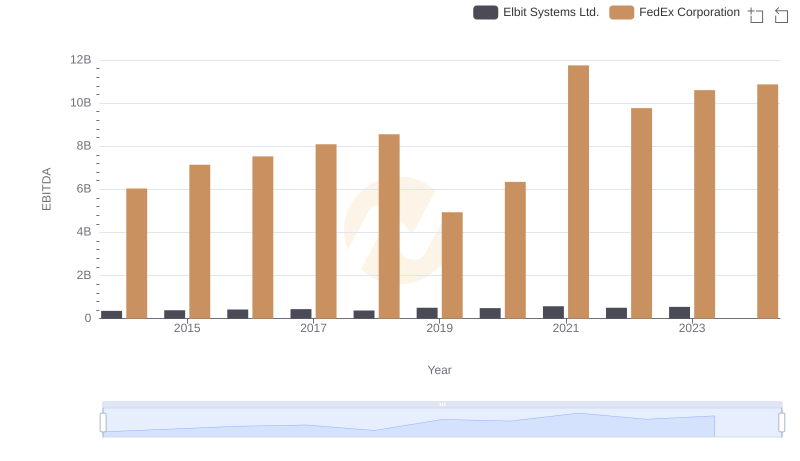Click the Elbit Systems bar for 2015
The height and width of the screenshot is (461, 800).
pyautogui.click(x=174, y=314)
